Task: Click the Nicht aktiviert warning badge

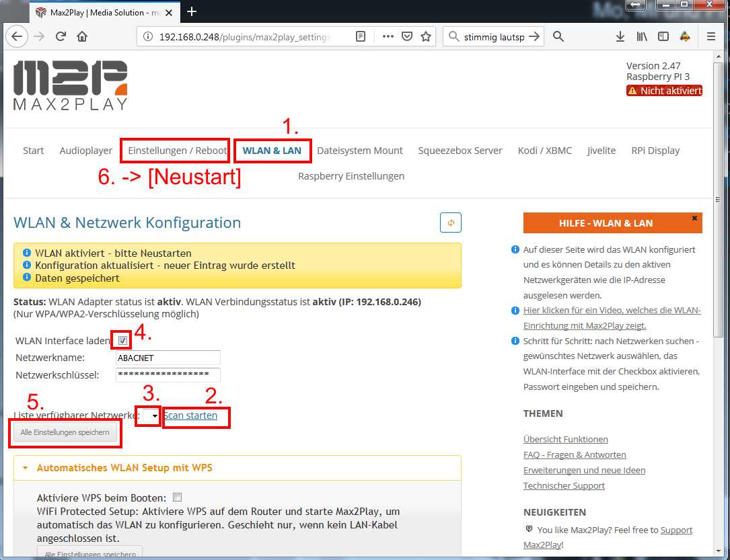Action: pos(664,91)
